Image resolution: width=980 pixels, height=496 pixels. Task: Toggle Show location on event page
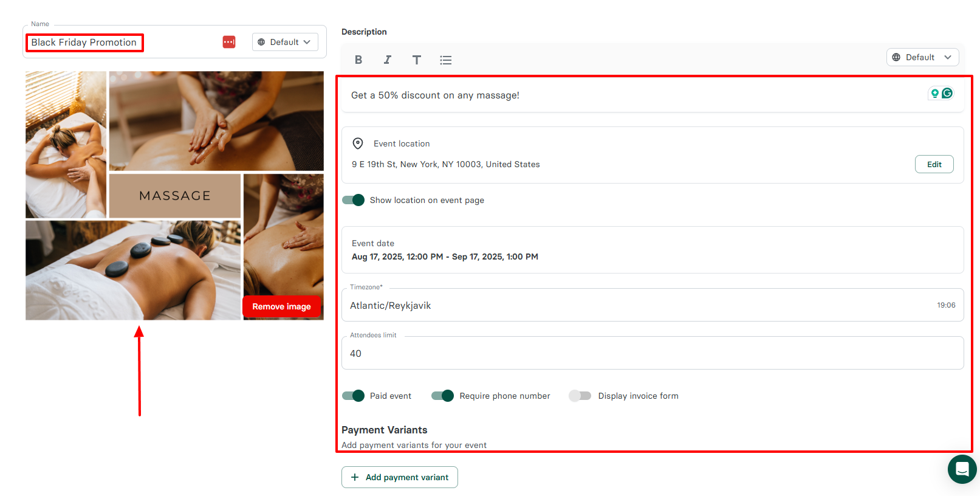[x=353, y=200]
